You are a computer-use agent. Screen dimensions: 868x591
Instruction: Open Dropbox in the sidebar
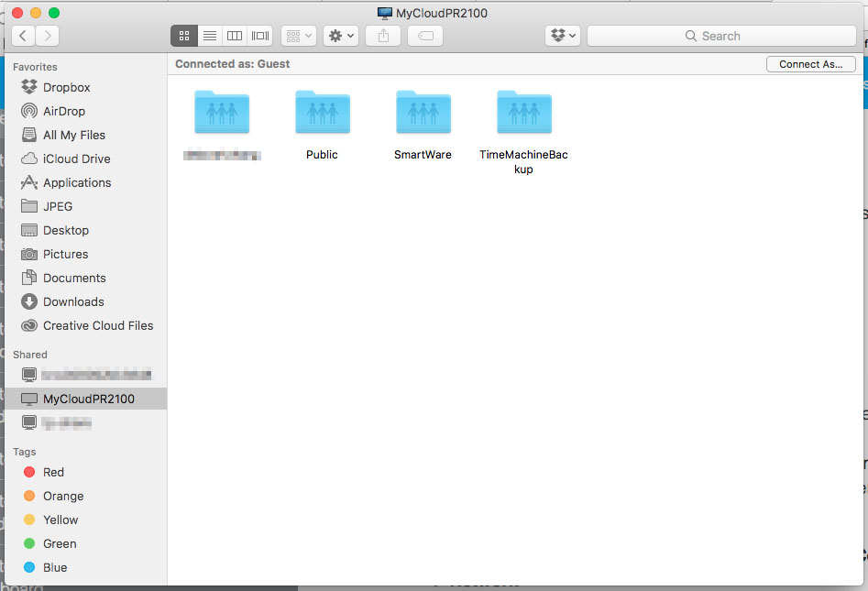pos(85,87)
